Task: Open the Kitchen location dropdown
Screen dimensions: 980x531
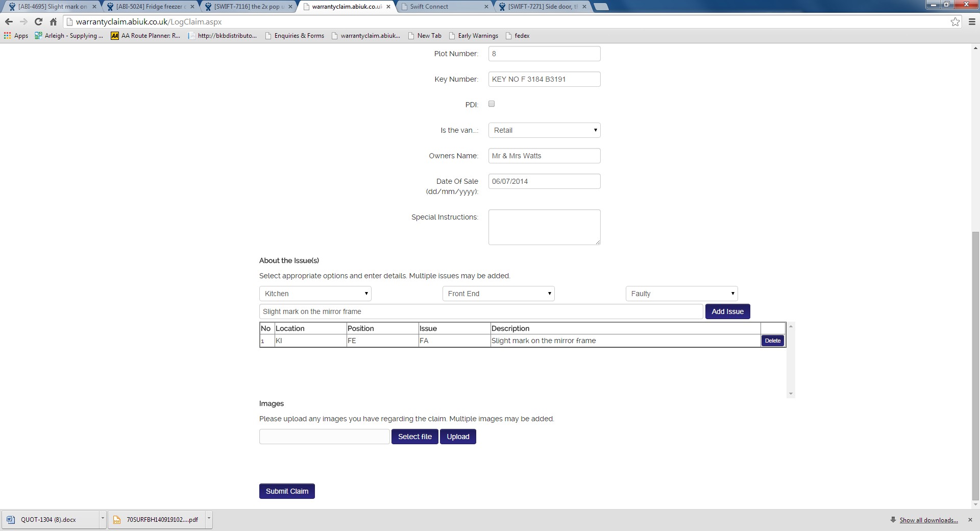Action: (x=315, y=294)
